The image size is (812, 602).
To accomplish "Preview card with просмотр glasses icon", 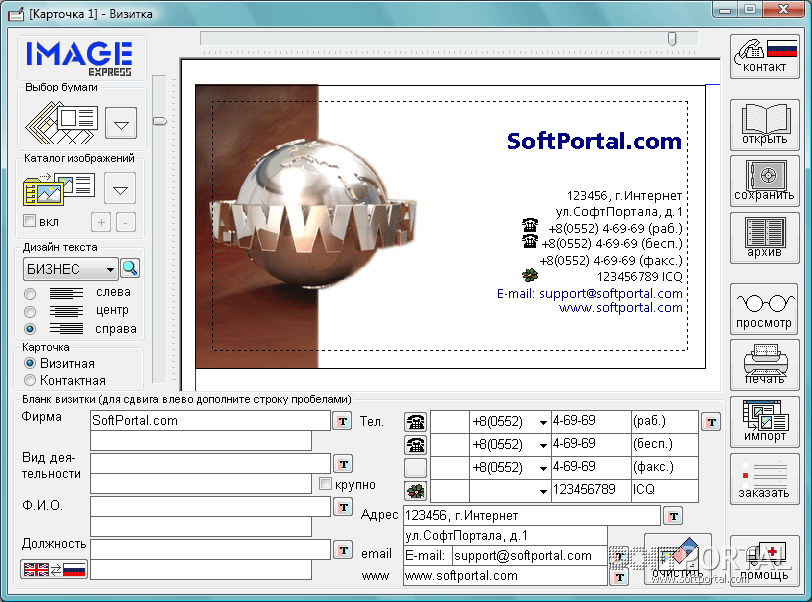I will coord(764,309).
